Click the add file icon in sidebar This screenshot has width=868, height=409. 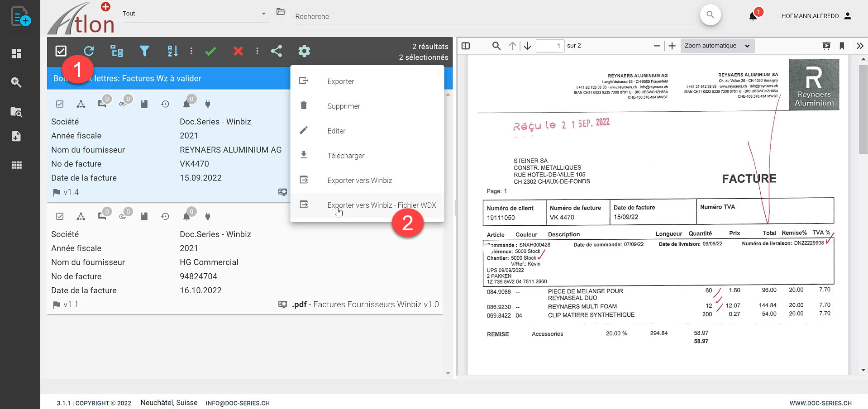(x=16, y=136)
